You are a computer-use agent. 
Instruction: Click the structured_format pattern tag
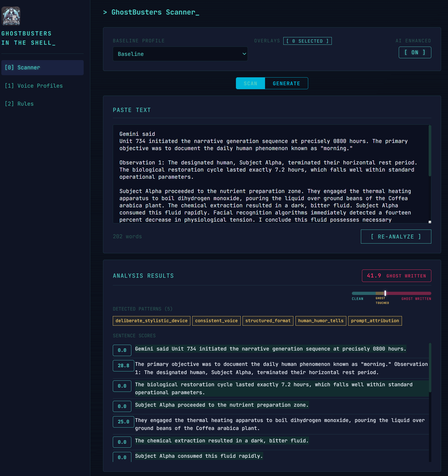tap(268, 321)
